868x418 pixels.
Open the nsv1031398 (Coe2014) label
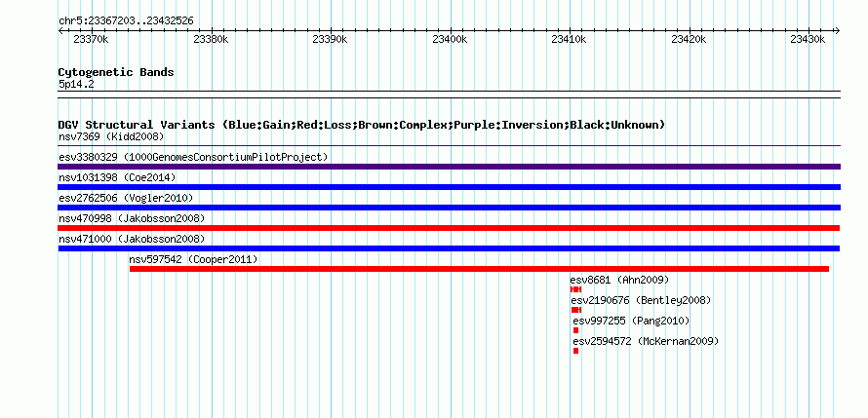[117, 177]
